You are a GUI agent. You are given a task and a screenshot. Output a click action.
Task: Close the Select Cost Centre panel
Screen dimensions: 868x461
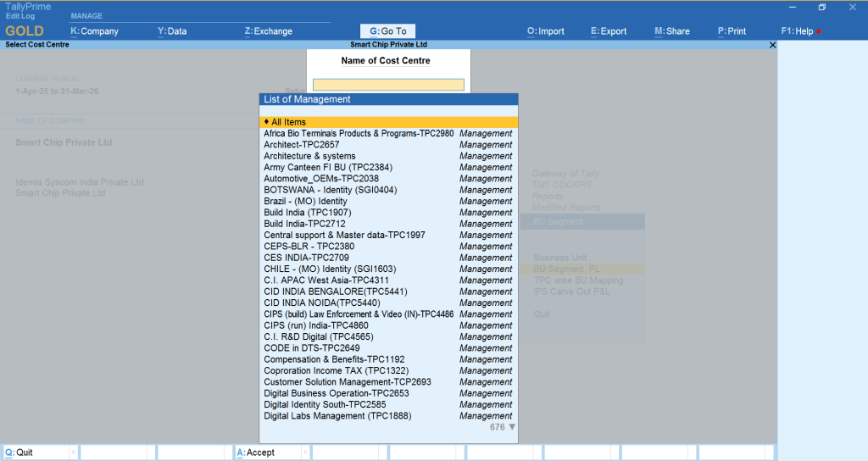coord(771,45)
